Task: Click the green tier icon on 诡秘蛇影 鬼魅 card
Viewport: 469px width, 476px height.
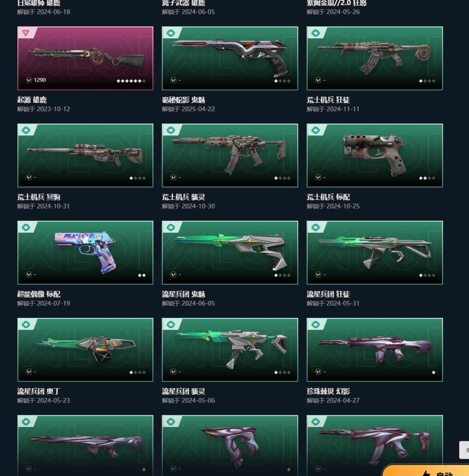Action: [x=171, y=33]
